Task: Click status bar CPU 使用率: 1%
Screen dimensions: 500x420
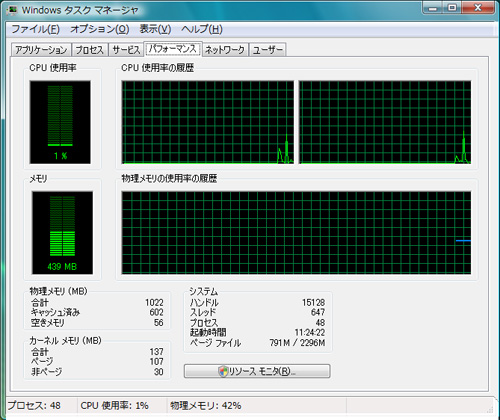Action: coord(114,406)
